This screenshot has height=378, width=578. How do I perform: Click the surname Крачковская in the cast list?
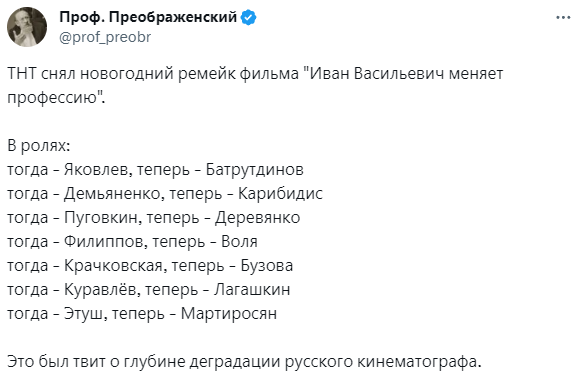[113, 266]
